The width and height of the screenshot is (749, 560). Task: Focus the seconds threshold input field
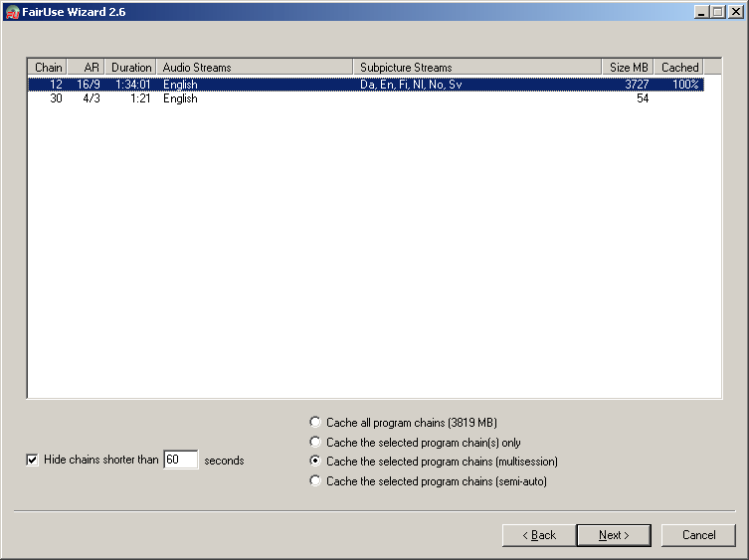point(181,460)
